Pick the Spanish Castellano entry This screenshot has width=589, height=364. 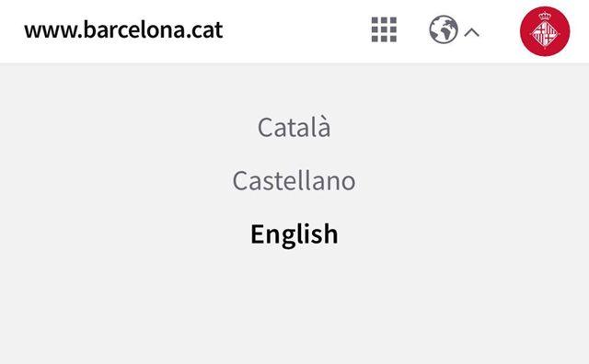294,181
